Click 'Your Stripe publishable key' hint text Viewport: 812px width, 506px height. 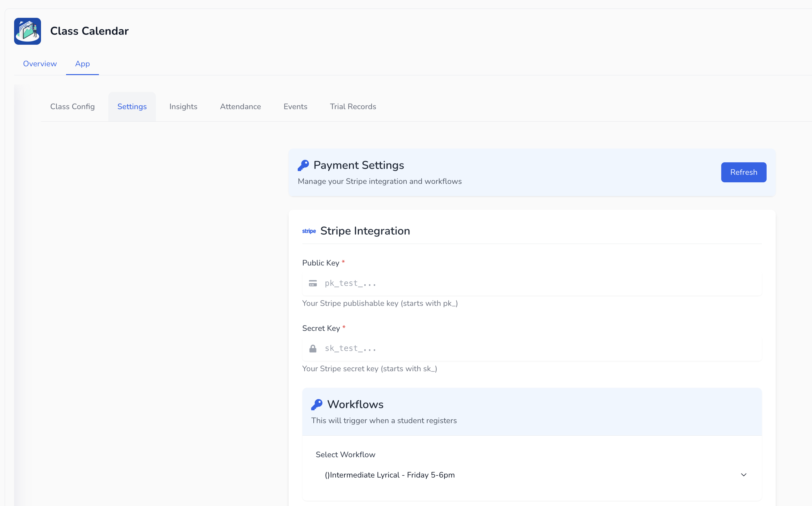pyautogui.click(x=380, y=303)
